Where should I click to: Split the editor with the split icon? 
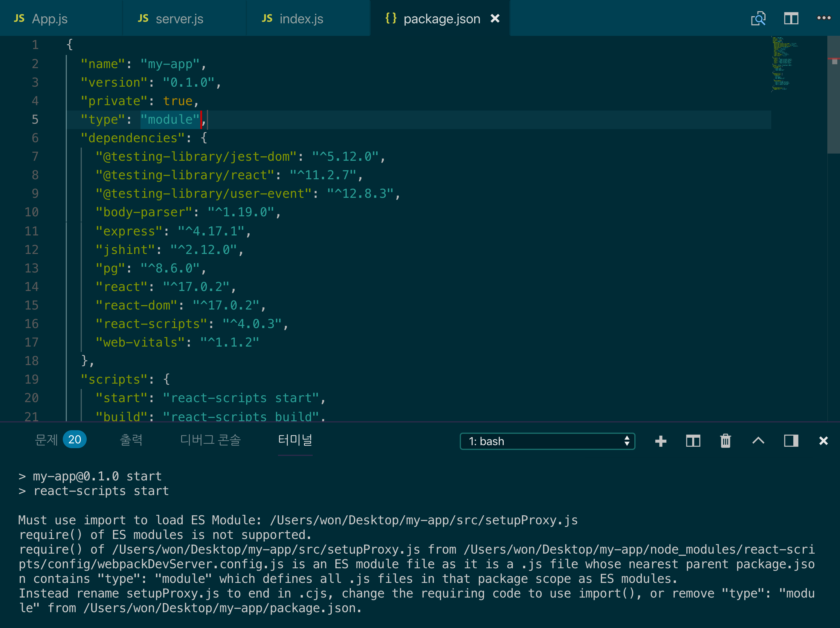(791, 18)
